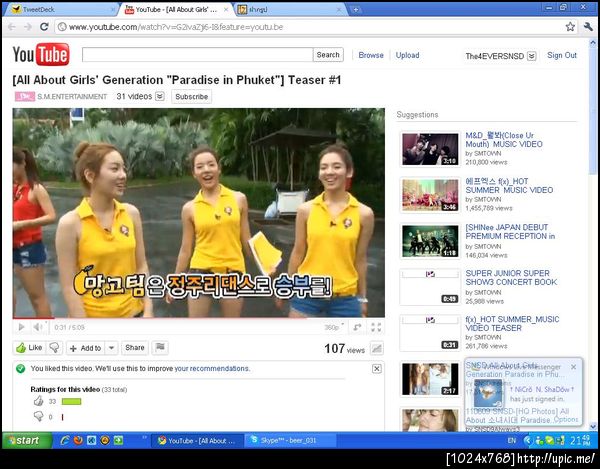
Task: Click the EN language indicator in taskbar
Action: 512,441
